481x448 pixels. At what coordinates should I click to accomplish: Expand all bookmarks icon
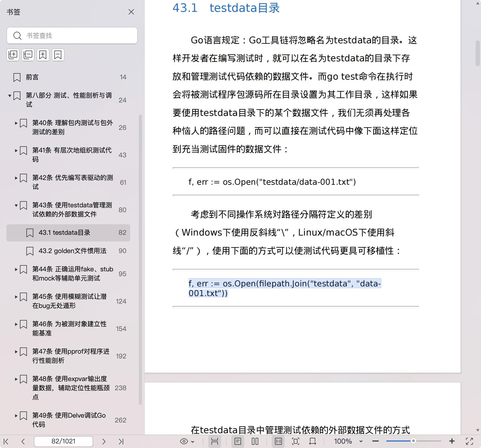[13, 55]
